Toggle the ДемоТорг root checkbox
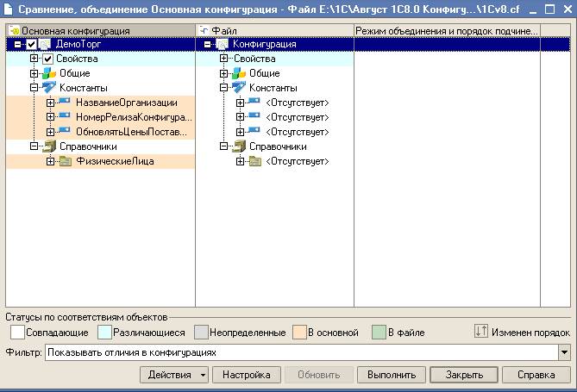Image resolution: width=577 pixels, height=392 pixels. [32, 44]
